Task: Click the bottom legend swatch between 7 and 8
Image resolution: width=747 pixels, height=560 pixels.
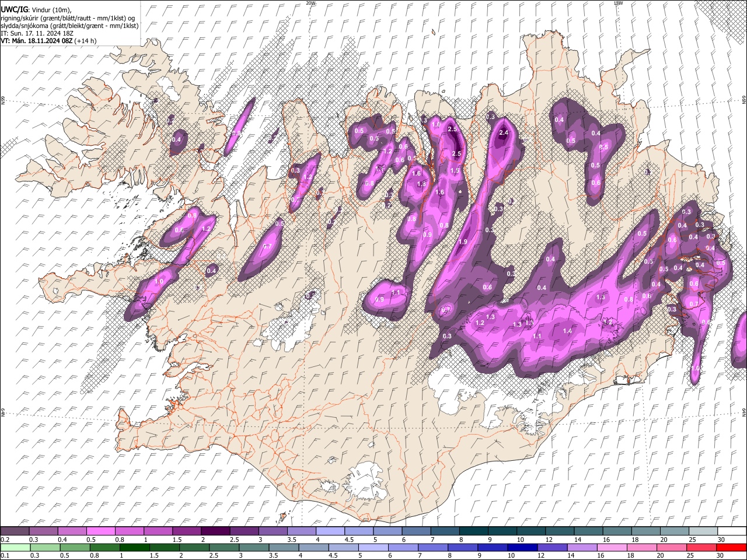Action: click(432, 547)
